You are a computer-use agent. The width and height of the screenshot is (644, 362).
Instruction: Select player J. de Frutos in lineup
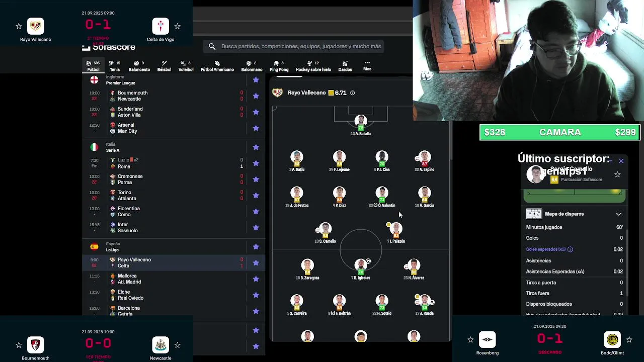[297, 197]
